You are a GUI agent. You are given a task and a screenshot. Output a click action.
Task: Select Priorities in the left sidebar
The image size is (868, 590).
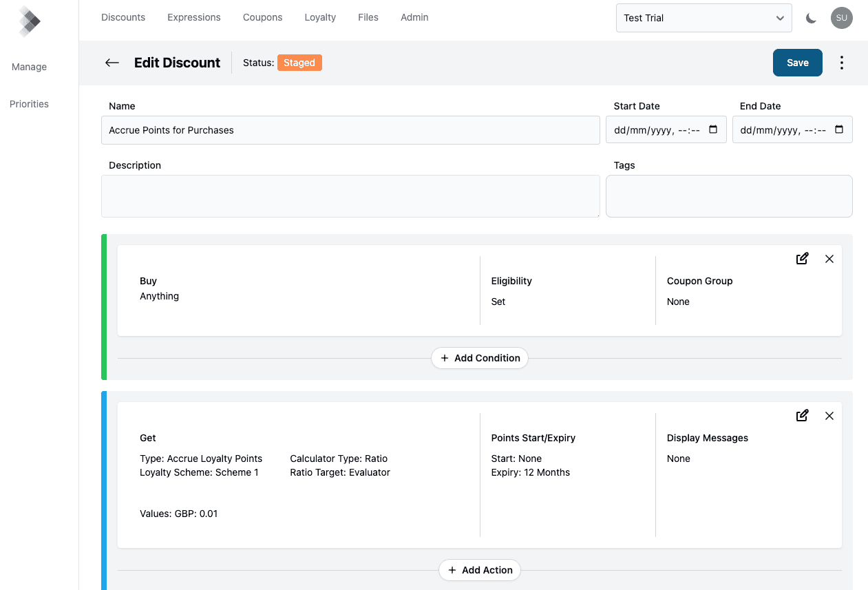point(29,104)
